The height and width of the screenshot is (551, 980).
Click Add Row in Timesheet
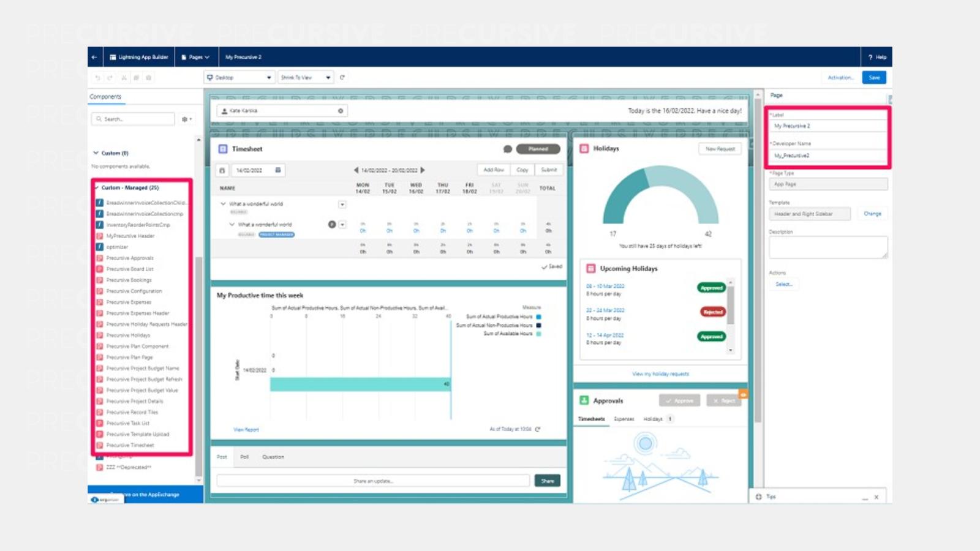(x=494, y=170)
